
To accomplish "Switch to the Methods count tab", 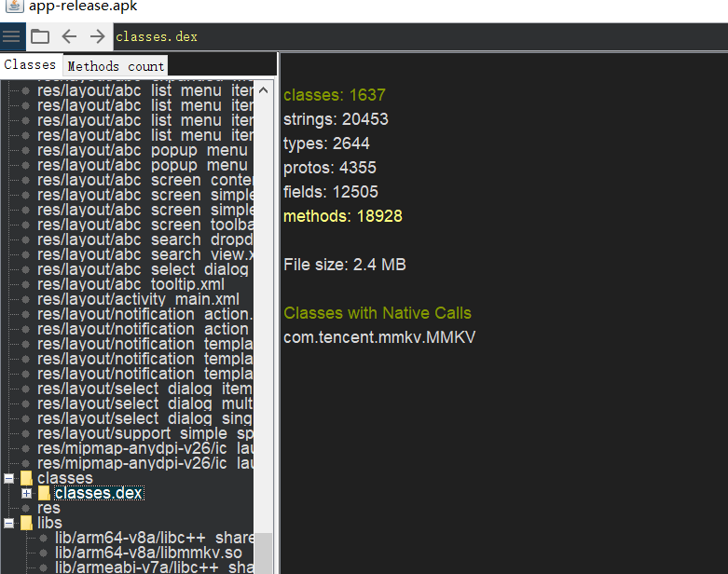I will pyautogui.click(x=116, y=66).
